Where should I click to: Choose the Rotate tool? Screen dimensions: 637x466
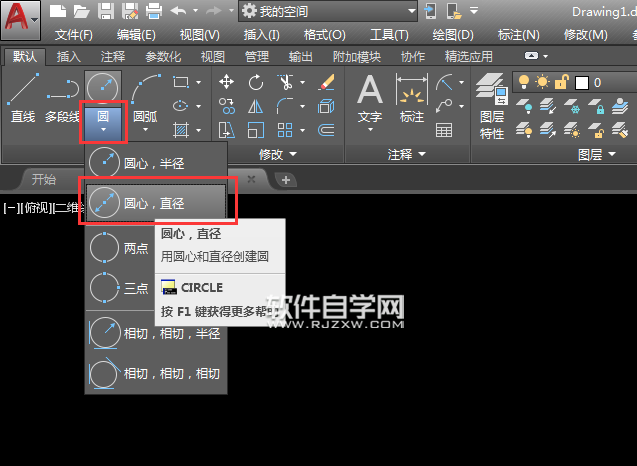click(256, 82)
